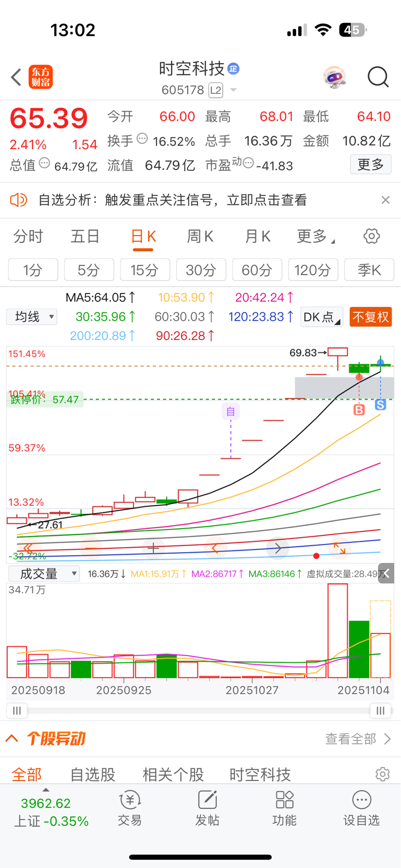Open 个股异动 settings gear
Screen dimensions: 401x868
[x=382, y=774]
